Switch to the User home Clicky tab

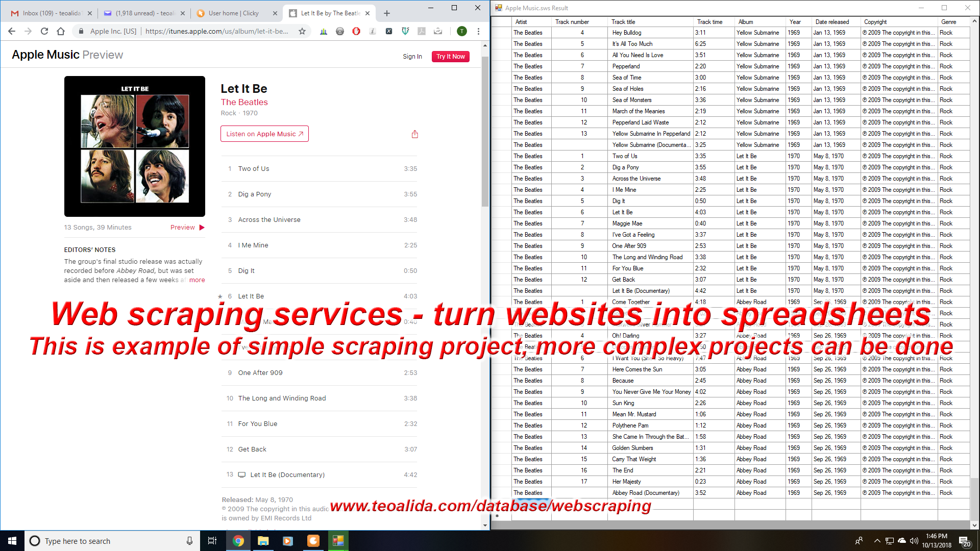(x=233, y=13)
